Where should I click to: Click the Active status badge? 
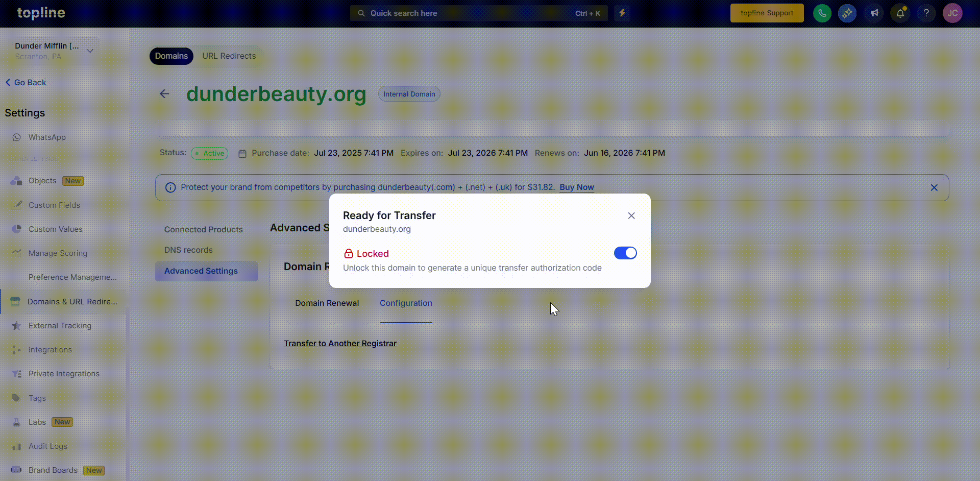pyautogui.click(x=209, y=153)
